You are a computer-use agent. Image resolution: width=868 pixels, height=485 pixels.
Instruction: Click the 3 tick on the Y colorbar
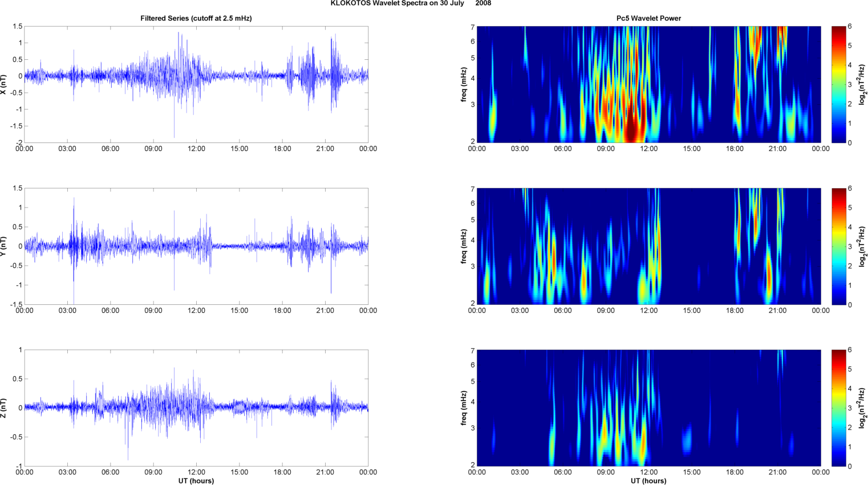(x=850, y=246)
